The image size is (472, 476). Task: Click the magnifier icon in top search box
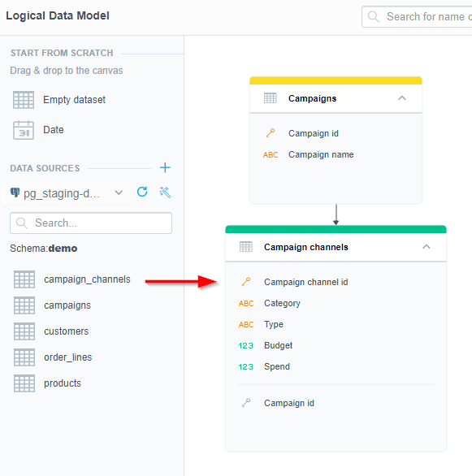pos(374,17)
